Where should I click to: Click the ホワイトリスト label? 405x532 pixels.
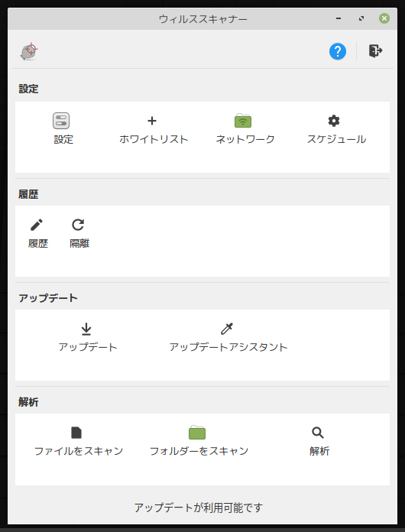coord(154,139)
